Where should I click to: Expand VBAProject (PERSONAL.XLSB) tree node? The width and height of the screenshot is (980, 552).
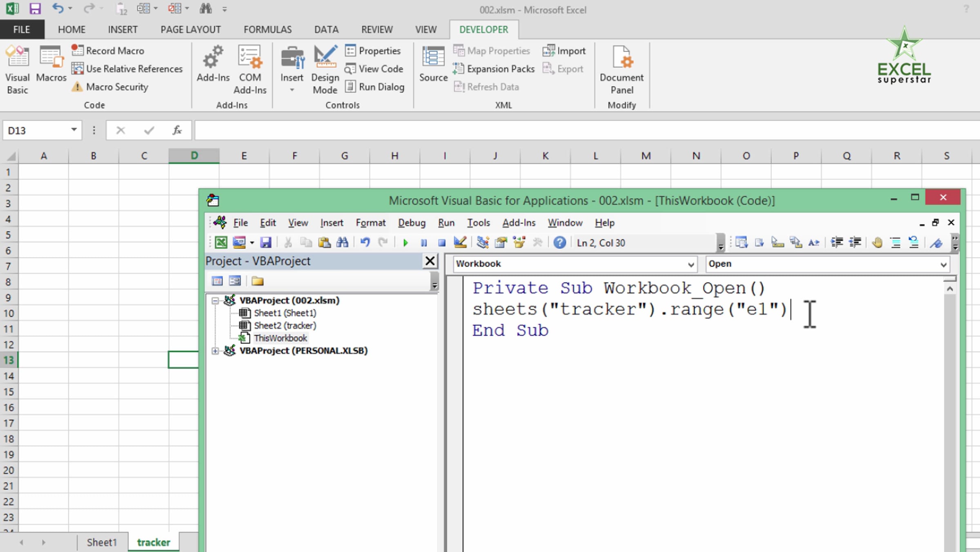coord(215,351)
